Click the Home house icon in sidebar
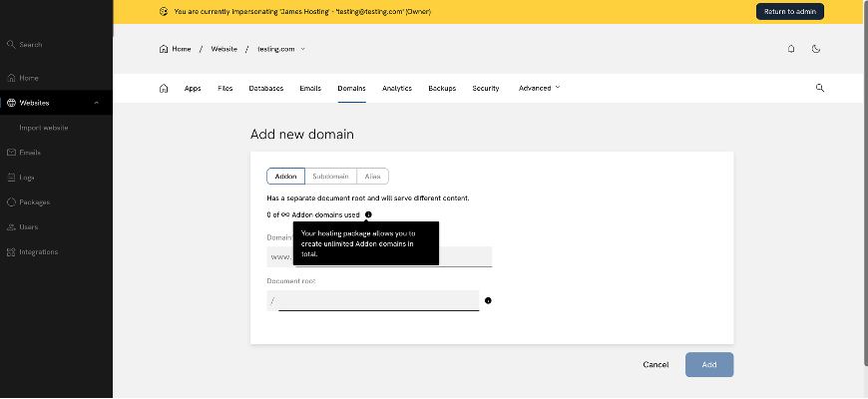Screen dimensions: 868x399 coord(11,78)
